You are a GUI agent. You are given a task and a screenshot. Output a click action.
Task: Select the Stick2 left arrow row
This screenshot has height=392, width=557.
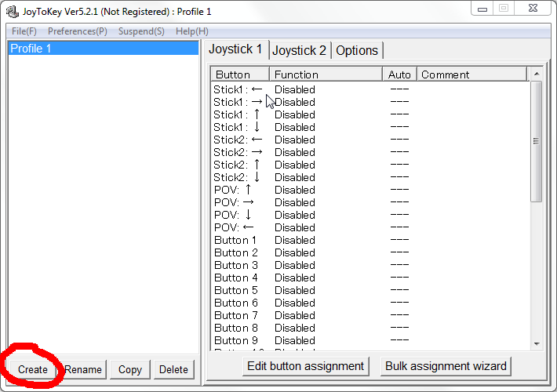click(370, 140)
